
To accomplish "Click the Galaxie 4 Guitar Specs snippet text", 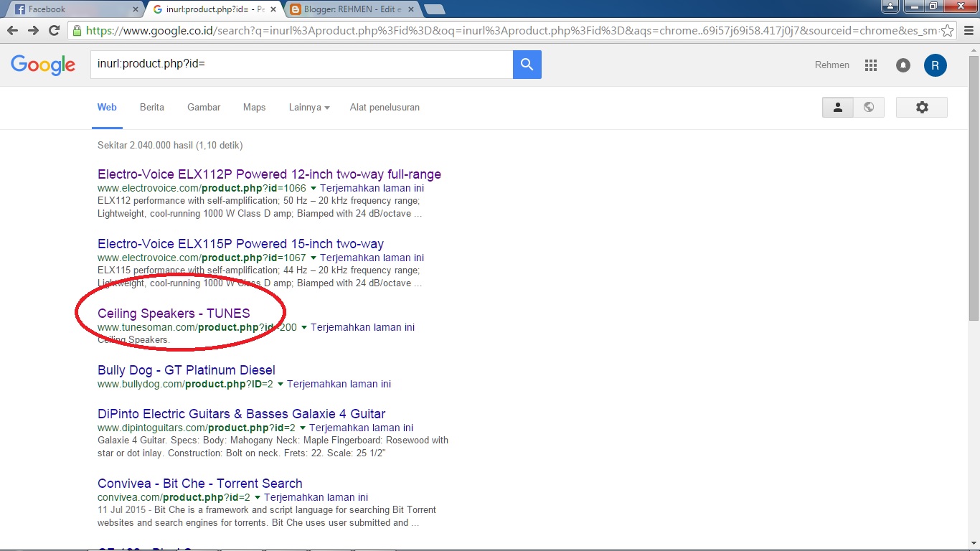I will coord(273,447).
